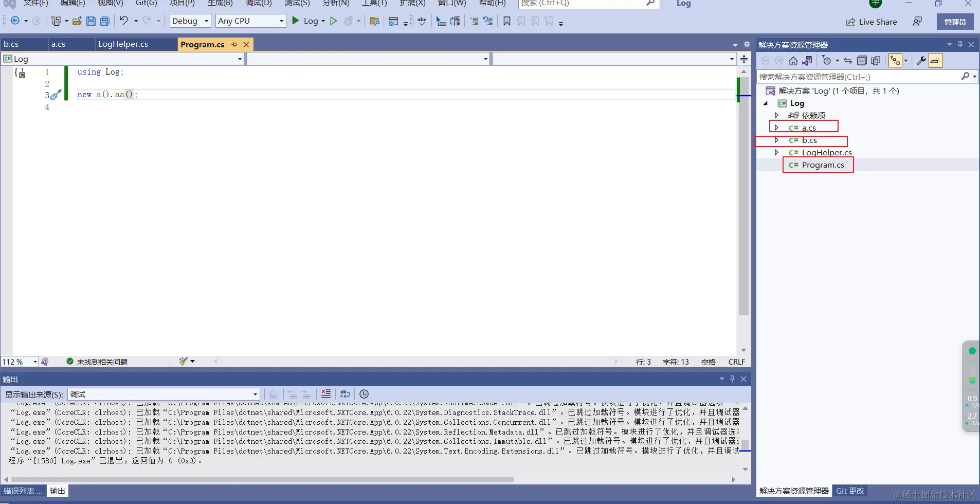Click the Live Share button
Screen dimensions: 980x504
pos(872,22)
